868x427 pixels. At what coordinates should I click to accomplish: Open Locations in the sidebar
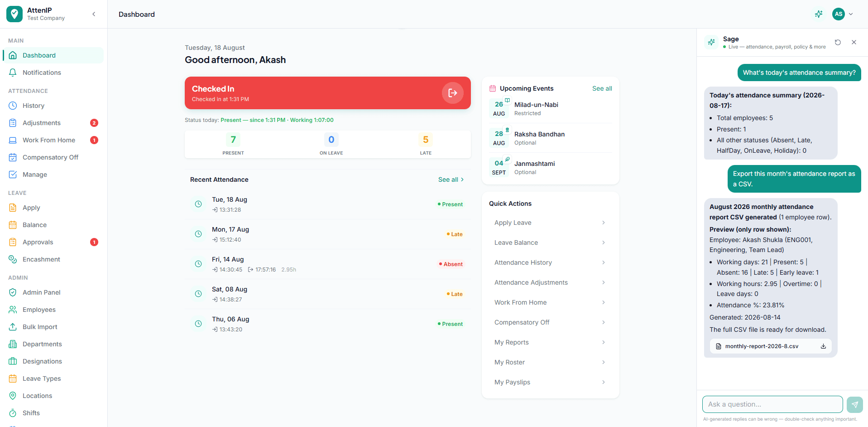[53, 396]
